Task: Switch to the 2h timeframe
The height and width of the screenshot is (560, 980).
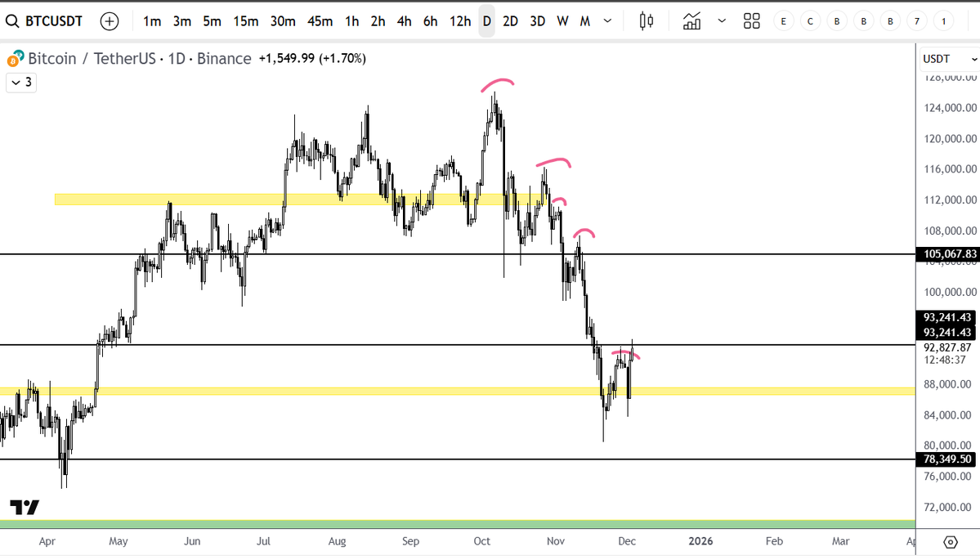Action: (x=378, y=21)
